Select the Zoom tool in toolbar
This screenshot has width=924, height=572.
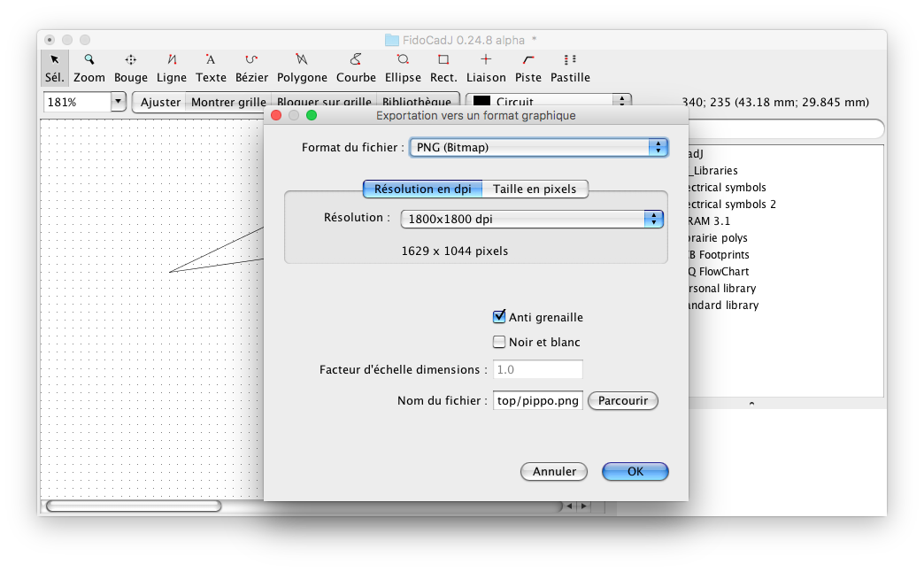pos(89,68)
